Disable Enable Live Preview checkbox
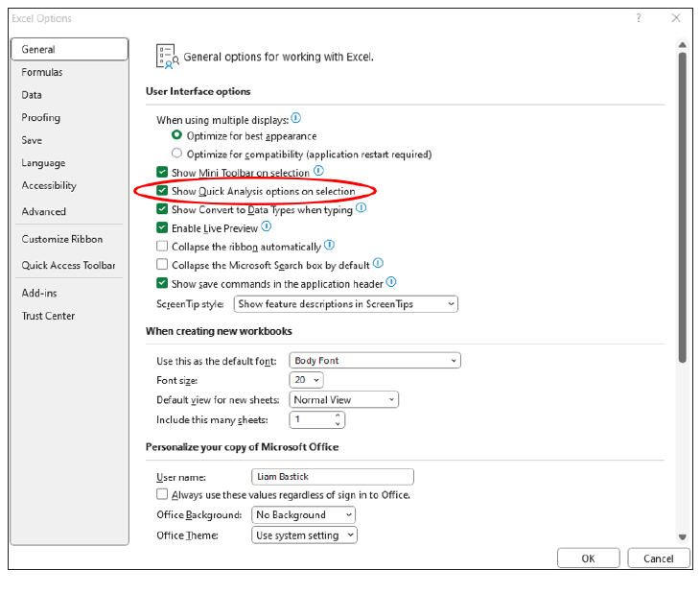 tap(162, 227)
